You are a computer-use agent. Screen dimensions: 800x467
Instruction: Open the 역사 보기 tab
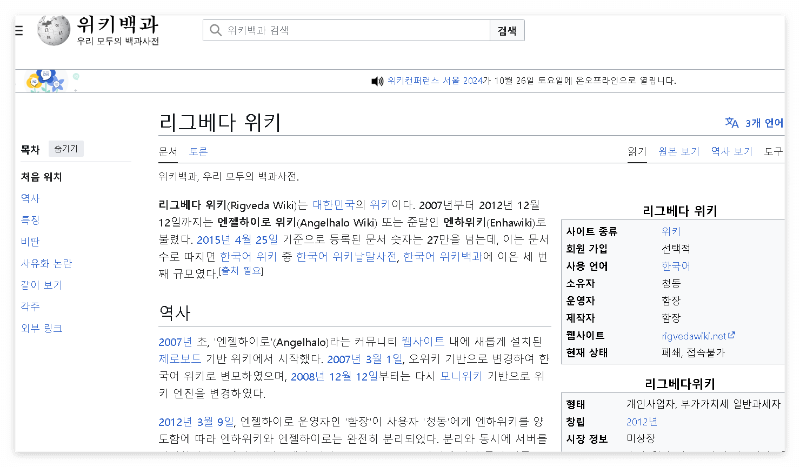coord(732,151)
